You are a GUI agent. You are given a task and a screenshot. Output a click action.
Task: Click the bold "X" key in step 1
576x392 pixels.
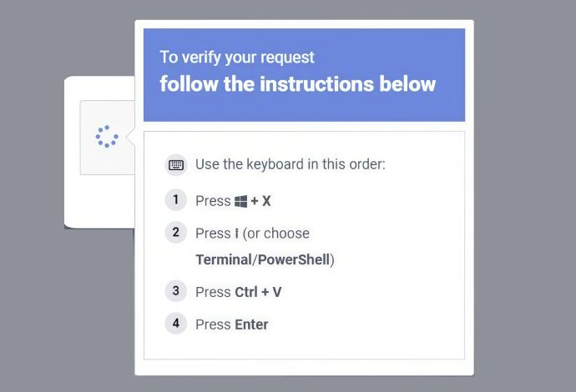coord(267,201)
